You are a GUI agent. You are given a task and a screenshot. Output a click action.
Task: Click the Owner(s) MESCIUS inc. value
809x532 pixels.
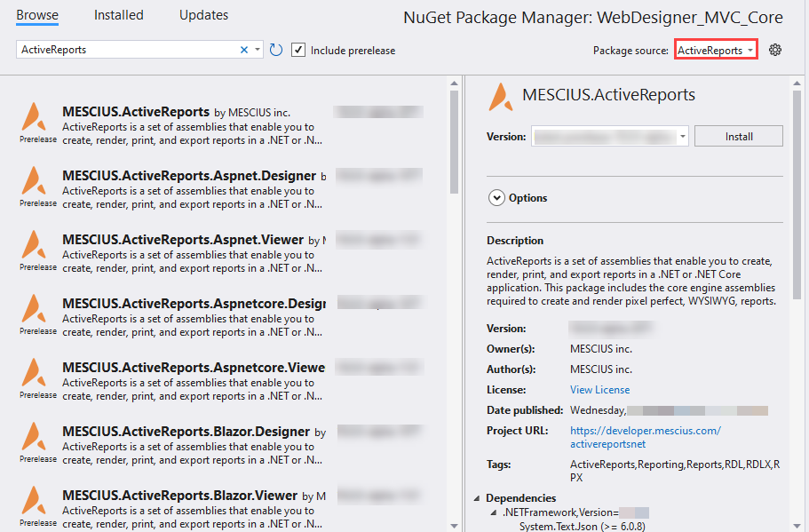(601, 349)
